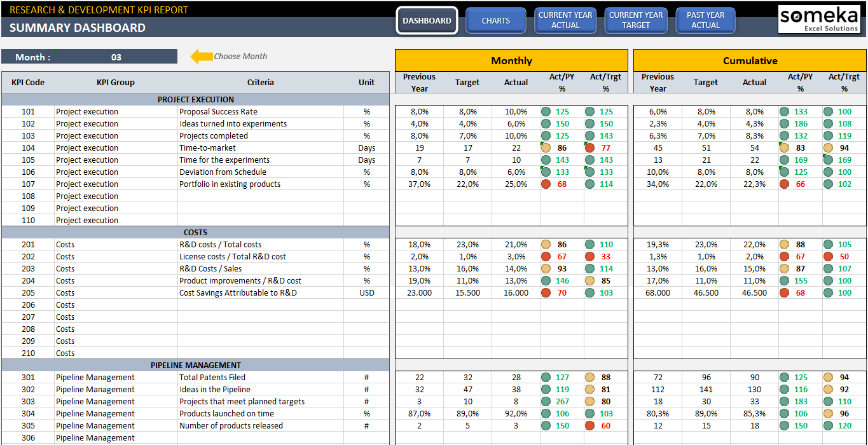Click the red dot for Number of products released
Viewport: 868px width, 445px height.
tap(591, 425)
